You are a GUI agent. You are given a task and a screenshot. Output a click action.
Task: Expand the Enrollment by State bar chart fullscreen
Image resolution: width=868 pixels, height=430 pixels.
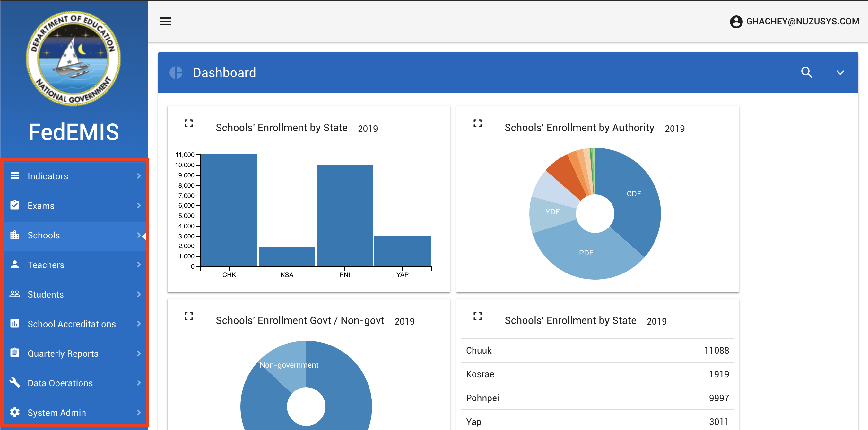(189, 123)
